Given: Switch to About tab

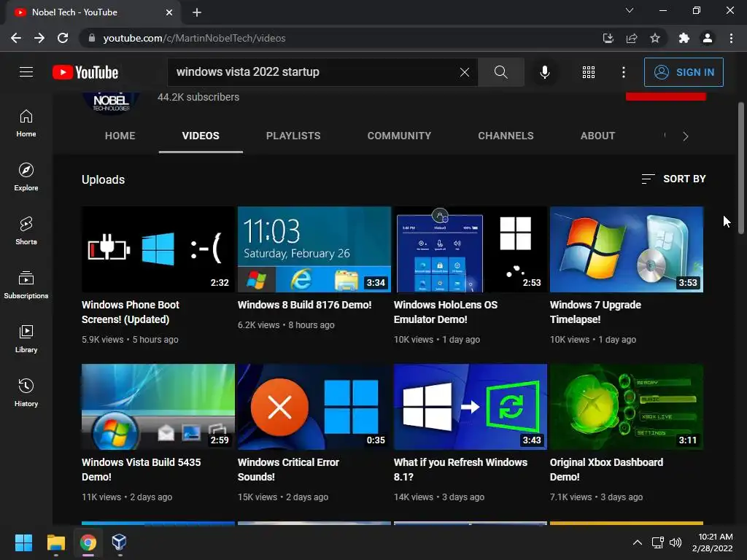Looking at the screenshot, I should (597, 136).
